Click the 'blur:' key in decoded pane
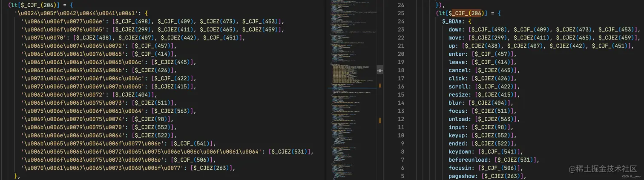644x180 pixels. [457, 103]
